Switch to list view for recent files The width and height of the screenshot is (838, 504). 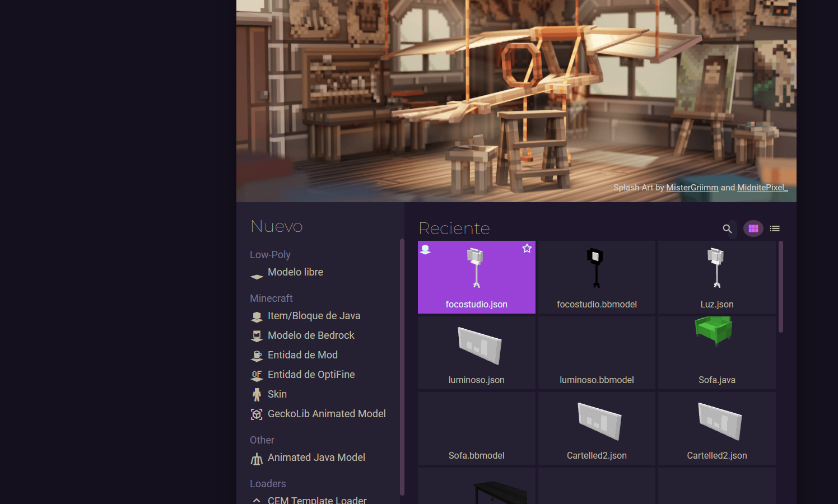click(775, 228)
